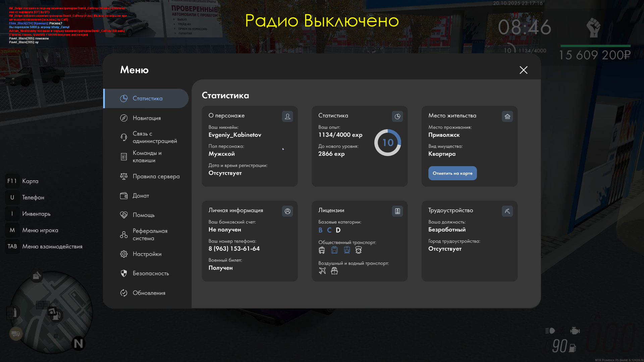
Task: Open the Донат menu section
Action: [x=141, y=196]
